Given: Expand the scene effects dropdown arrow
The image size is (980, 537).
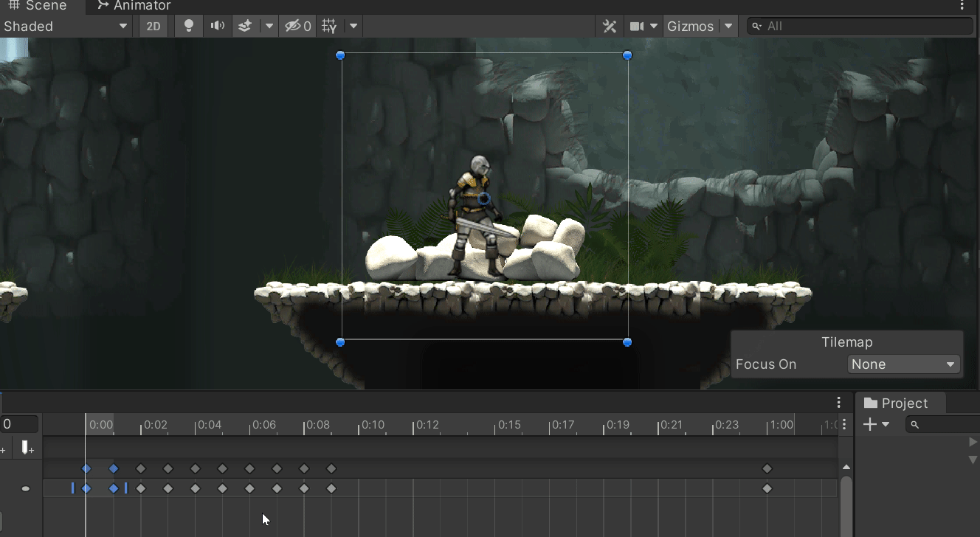Looking at the screenshot, I should 269,26.
